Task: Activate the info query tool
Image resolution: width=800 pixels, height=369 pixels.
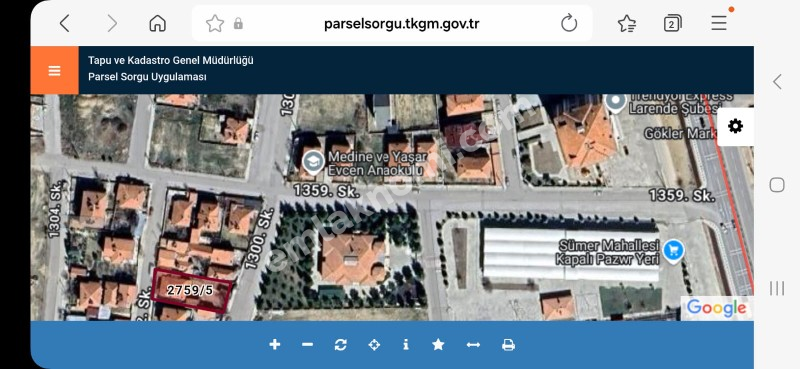Action: click(x=406, y=345)
